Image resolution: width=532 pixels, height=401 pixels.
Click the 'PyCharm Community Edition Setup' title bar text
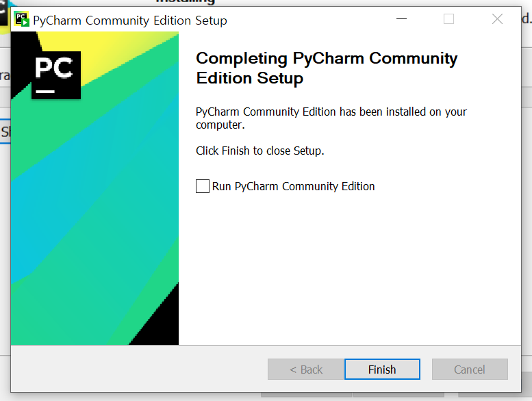[130, 21]
